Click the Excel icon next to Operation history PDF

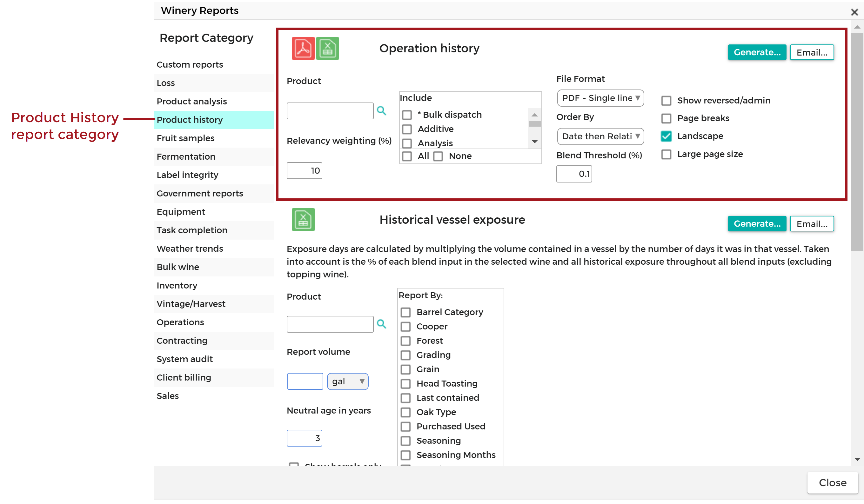(327, 48)
